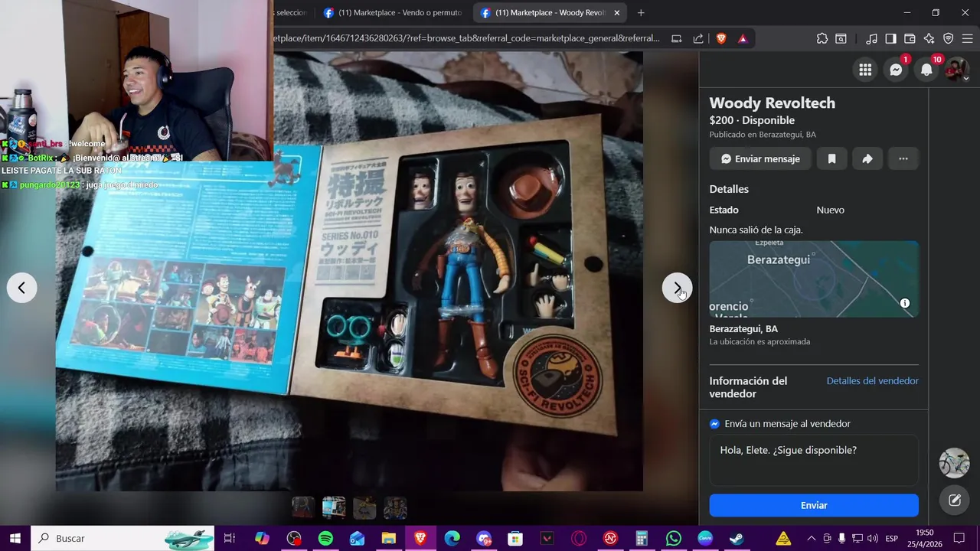Switch to Marketplace - Vendo o permuto tab
The width and height of the screenshot is (980, 551).
click(x=393, y=12)
